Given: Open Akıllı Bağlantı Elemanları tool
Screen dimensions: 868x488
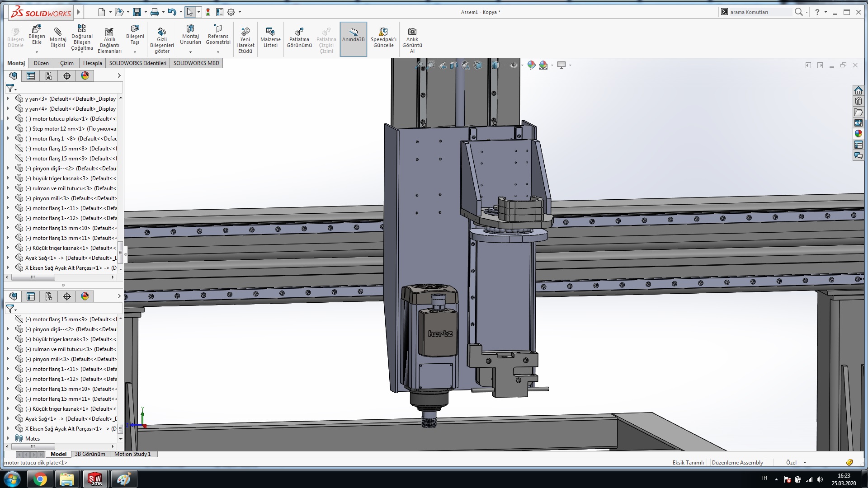Looking at the screenshot, I should tap(109, 40).
